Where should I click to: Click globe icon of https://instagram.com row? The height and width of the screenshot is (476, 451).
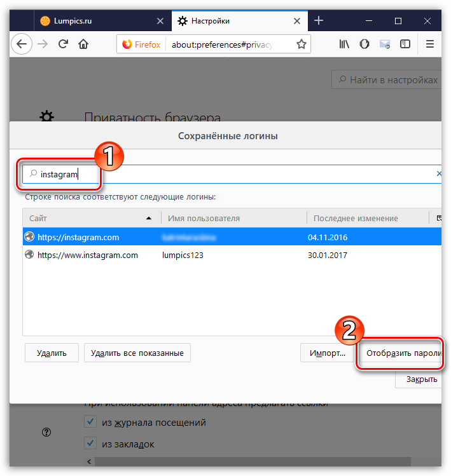tap(29, 236)
